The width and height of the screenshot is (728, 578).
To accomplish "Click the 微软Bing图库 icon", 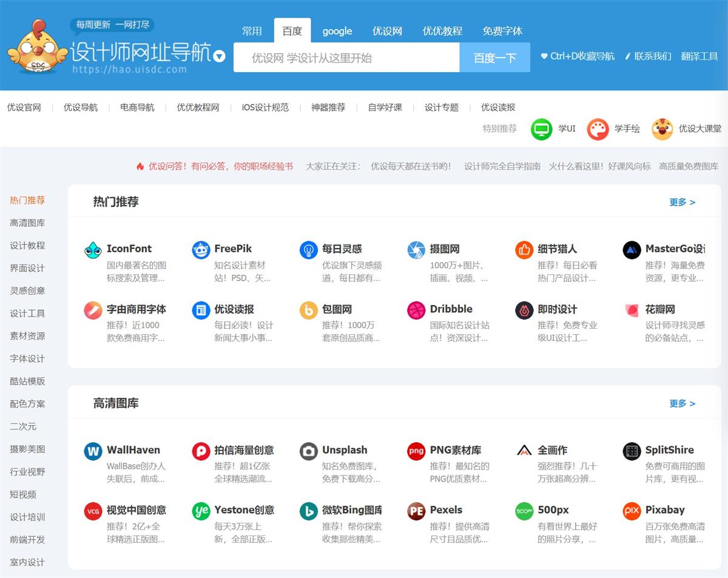I will click(x=309, y=511).
